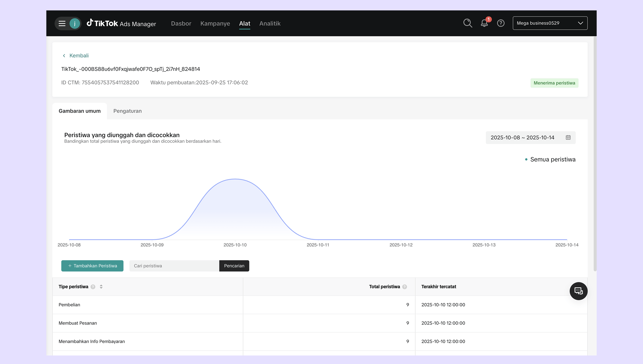The height and width of the screenshot is (364, 643).
Task: Open search with the magnifier icon
Action: [468, 23]
